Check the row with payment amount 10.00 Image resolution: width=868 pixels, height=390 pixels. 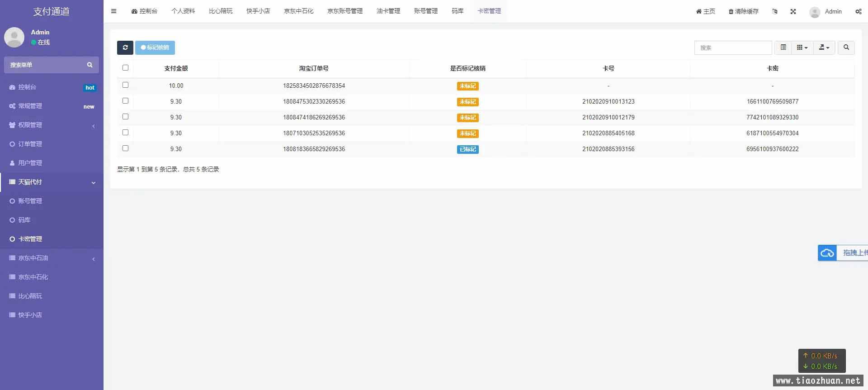(125, 85)
